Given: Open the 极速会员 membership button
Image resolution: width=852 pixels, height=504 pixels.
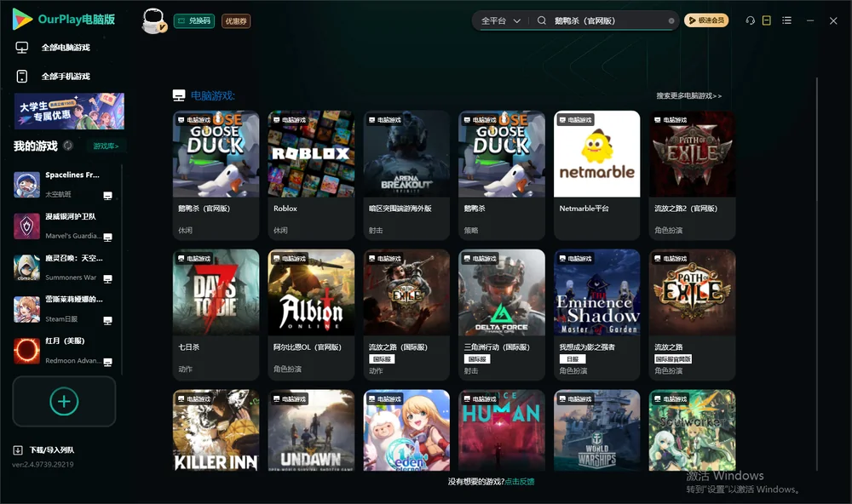Looking at the screenshot, I should click(x=706, y=20).
